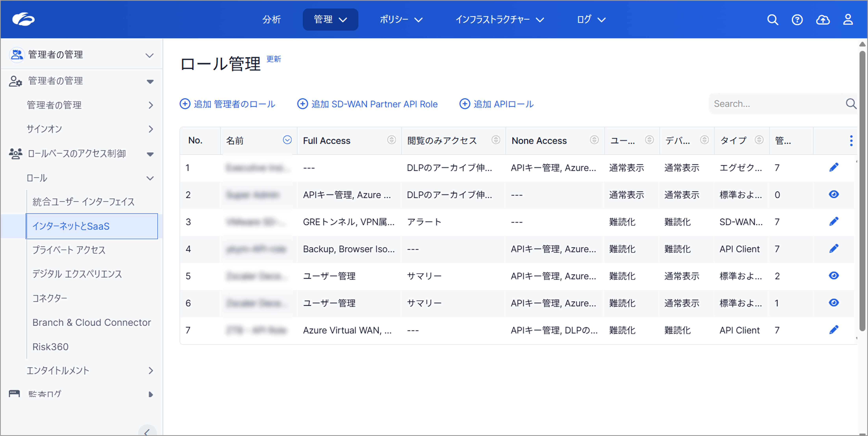
Task: Open the three-dot table column menu
Action: click(x=851, y=141)
